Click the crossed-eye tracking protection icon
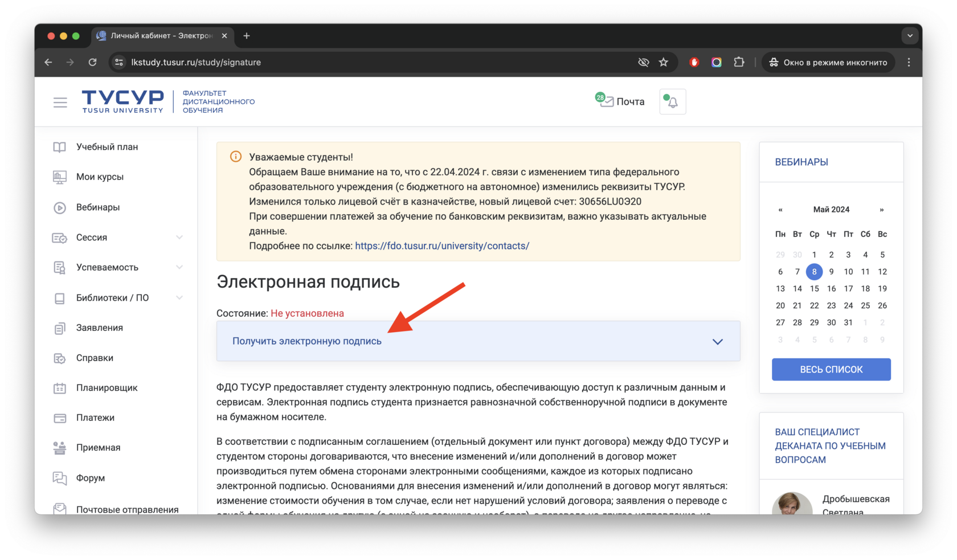Viewport: 957px width, 560px height. 643,63
